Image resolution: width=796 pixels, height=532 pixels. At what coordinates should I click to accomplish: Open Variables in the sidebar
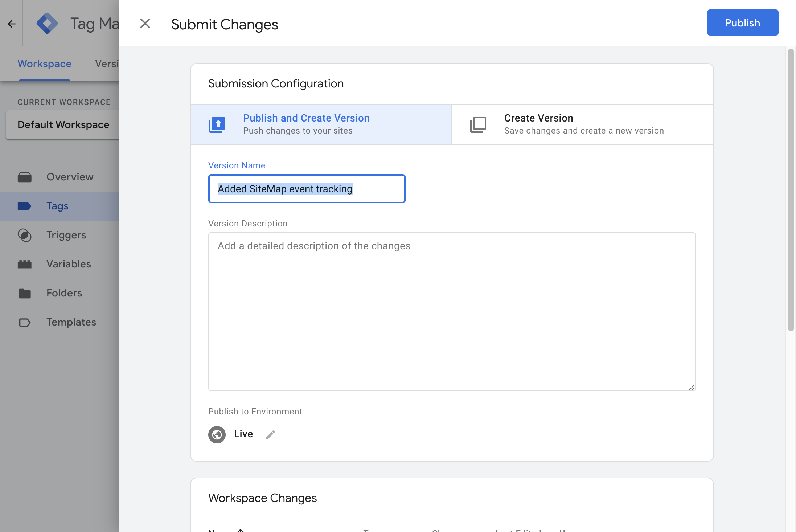(60, 264)
